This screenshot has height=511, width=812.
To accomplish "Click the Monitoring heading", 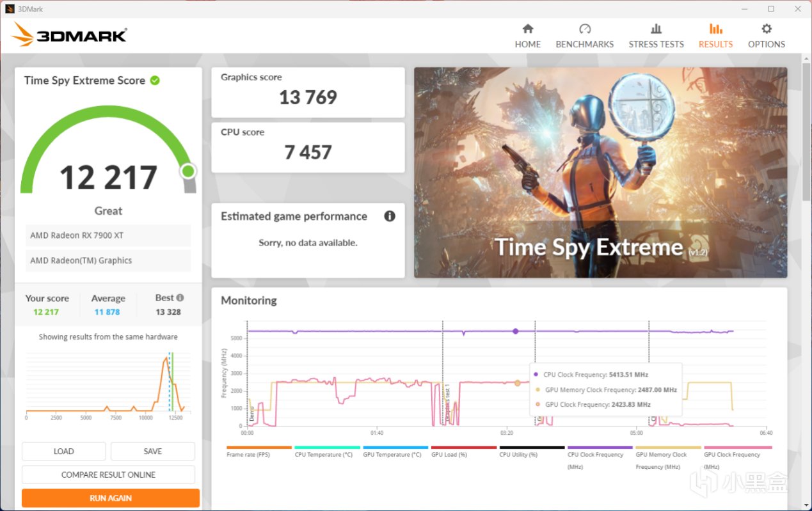I will [x=248, y=300].
